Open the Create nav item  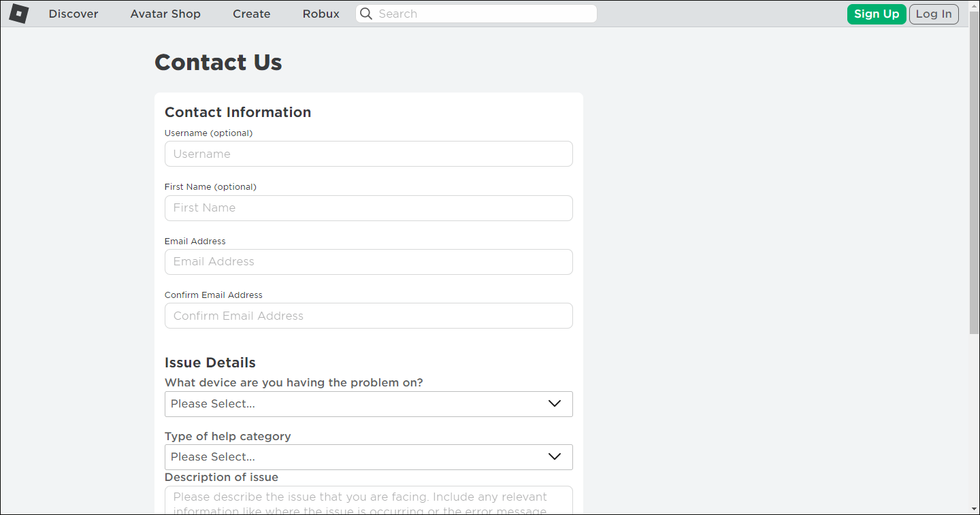251,14
